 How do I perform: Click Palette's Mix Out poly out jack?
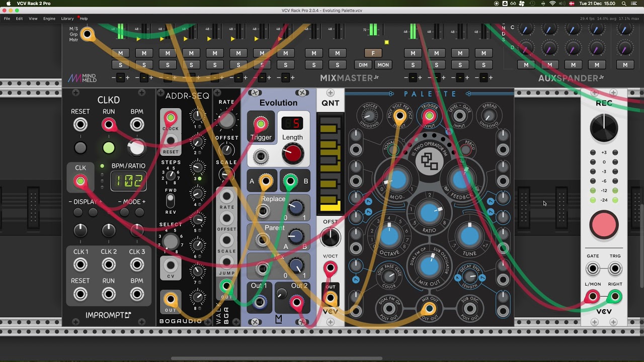coord(429,308)
